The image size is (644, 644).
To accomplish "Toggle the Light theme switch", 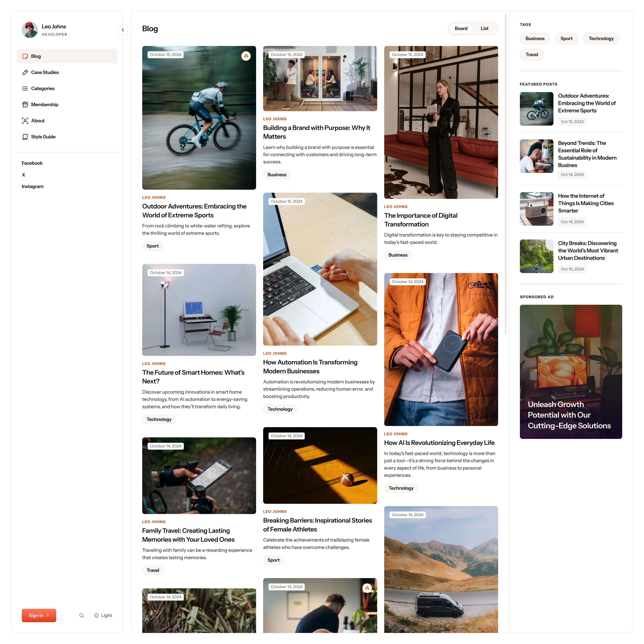I will pyautogui.click(x=103, y=615).
